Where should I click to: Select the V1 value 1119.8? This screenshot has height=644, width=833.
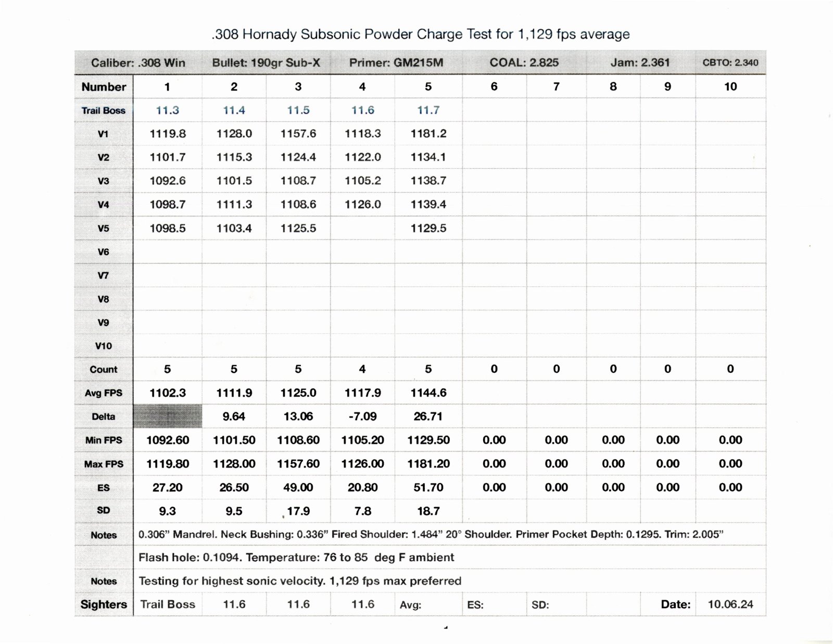(168, 134)
